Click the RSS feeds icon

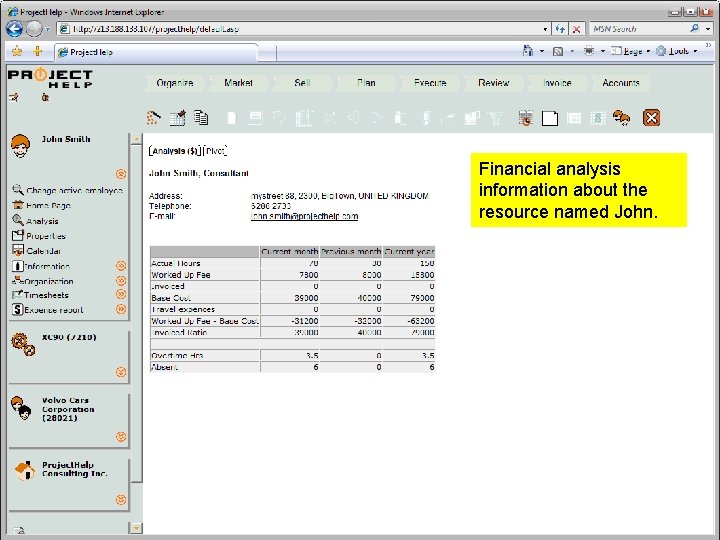[x=558, y=51]
